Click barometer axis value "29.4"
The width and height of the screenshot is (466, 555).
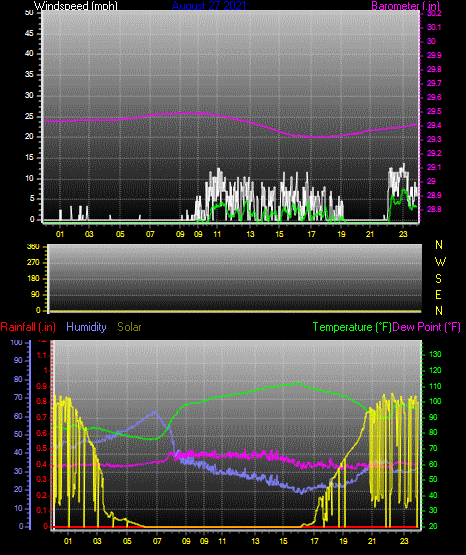tap(434, 125)
